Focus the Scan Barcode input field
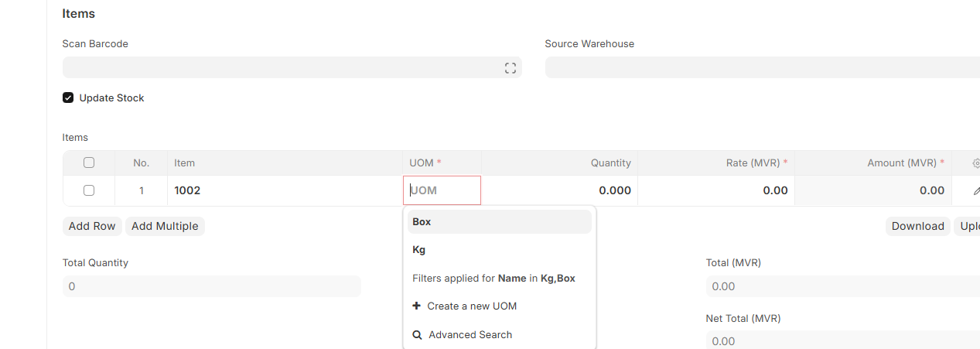The height and width of the screenshot is (349, 980). click(x=292, y=67)
